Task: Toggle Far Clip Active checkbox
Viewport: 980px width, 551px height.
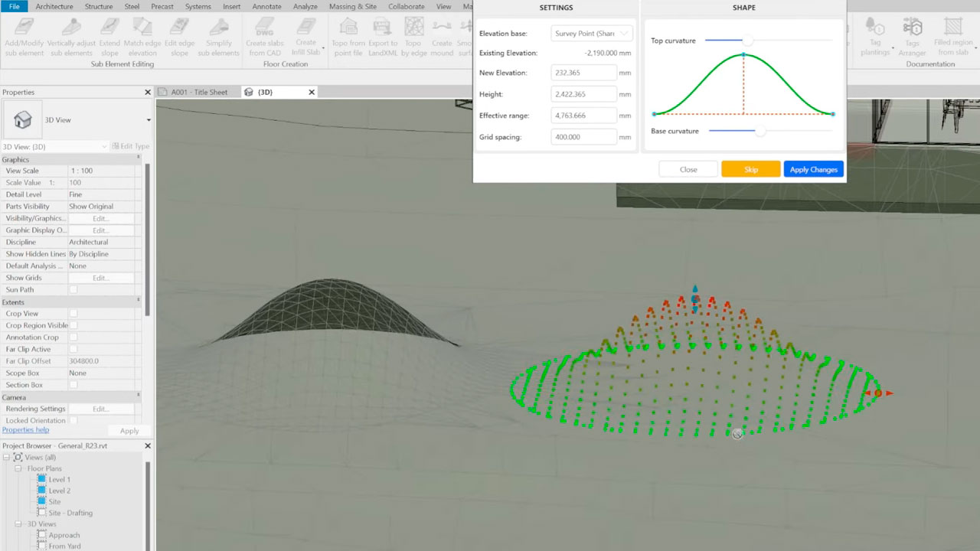Action: click(73, 349)
